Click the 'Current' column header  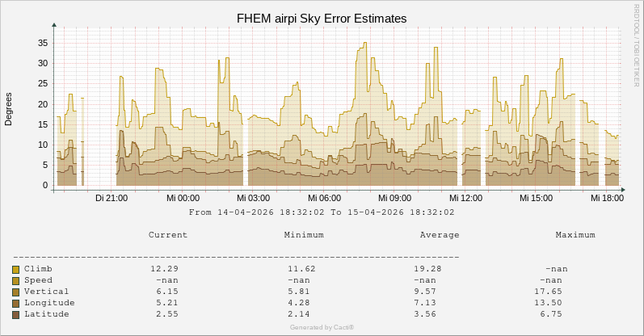tap(168, 235)
